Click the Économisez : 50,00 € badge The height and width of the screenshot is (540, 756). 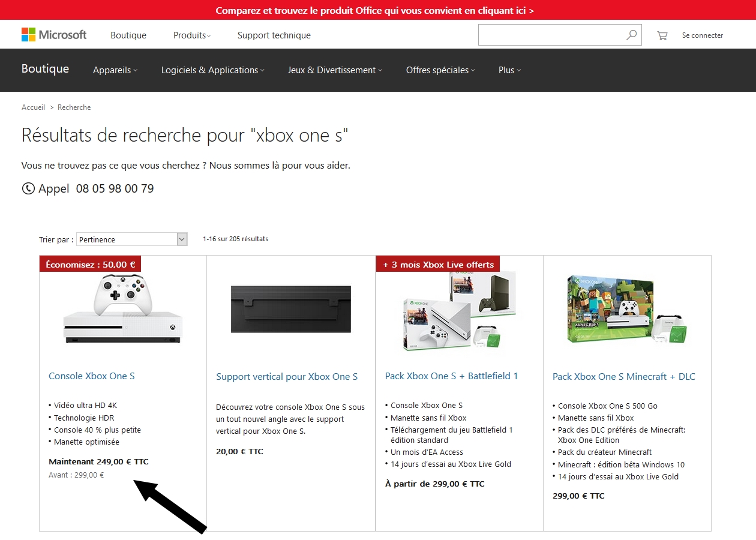(x=91, y=264)
